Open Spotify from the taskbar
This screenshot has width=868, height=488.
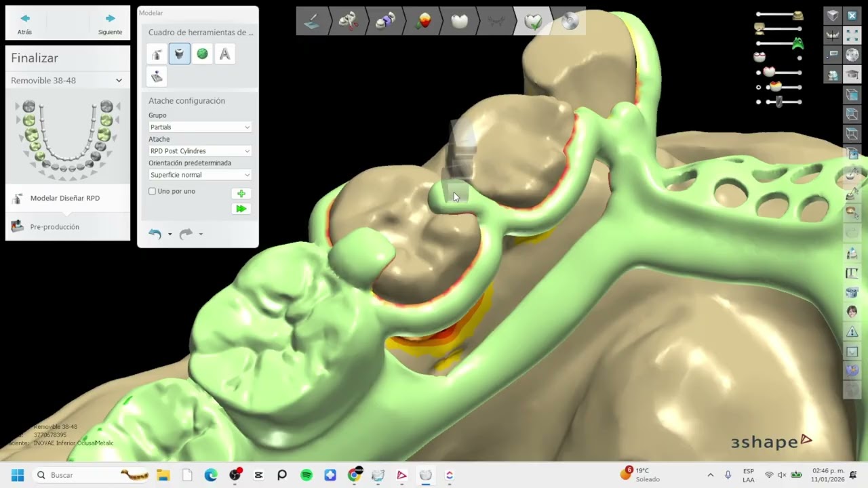(306, 475)
